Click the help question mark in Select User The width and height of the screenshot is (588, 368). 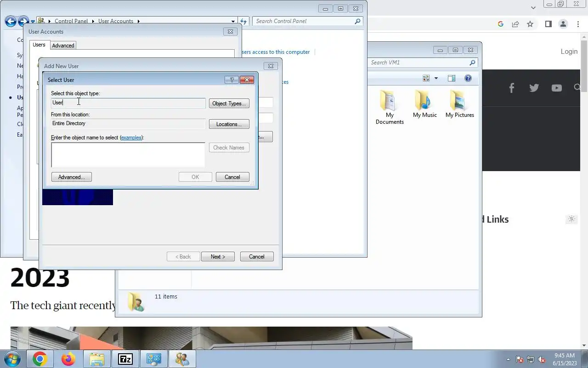coord(232,80)
